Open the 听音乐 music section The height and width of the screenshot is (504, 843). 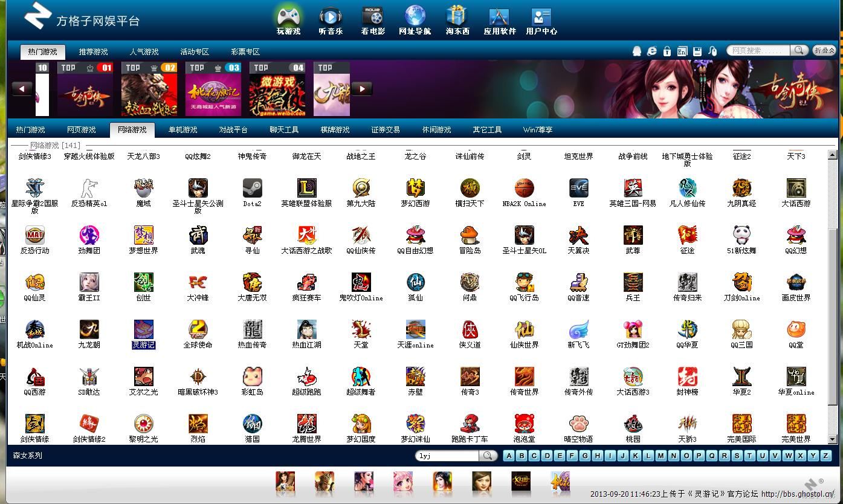click(x=331, y=18)
